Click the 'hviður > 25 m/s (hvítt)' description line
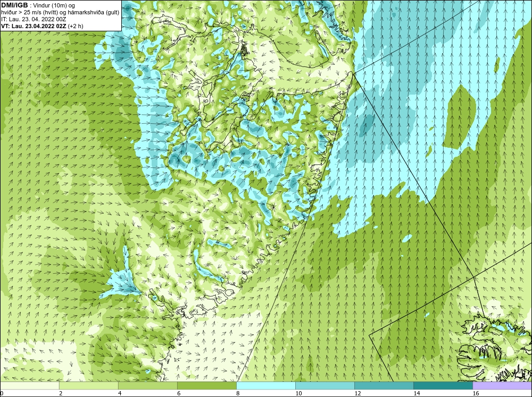 click(60, 13)
